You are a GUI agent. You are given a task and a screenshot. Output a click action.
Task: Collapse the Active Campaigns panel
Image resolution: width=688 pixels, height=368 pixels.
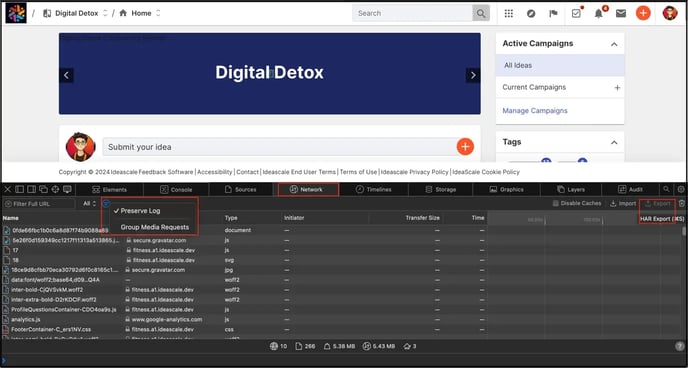pyautogui.click(x=614, y=44)
